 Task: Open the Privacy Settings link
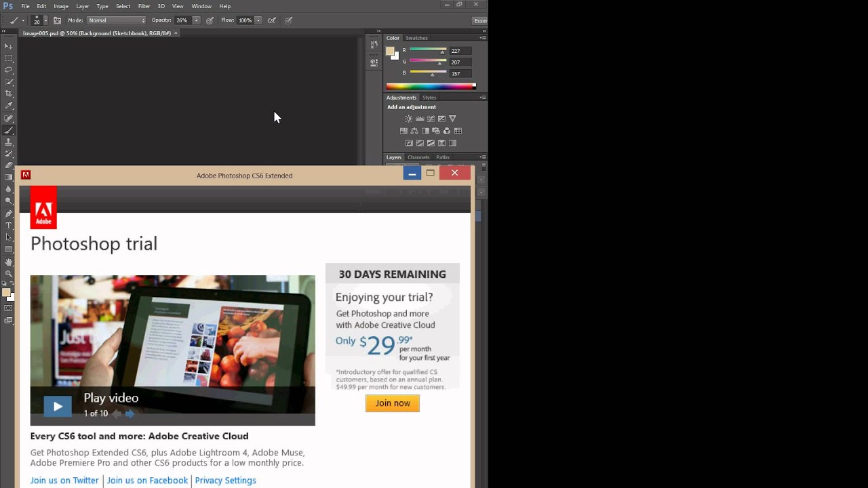[225, 481]
